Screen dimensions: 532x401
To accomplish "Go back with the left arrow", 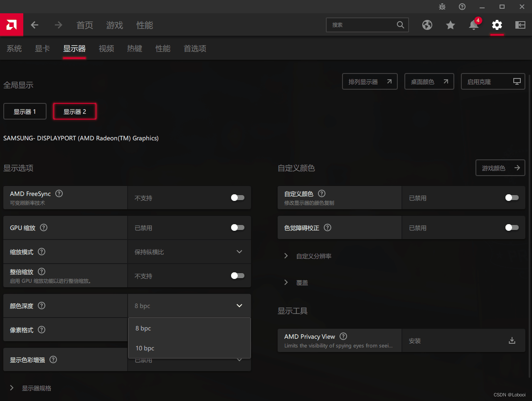I will pos(34,25).
